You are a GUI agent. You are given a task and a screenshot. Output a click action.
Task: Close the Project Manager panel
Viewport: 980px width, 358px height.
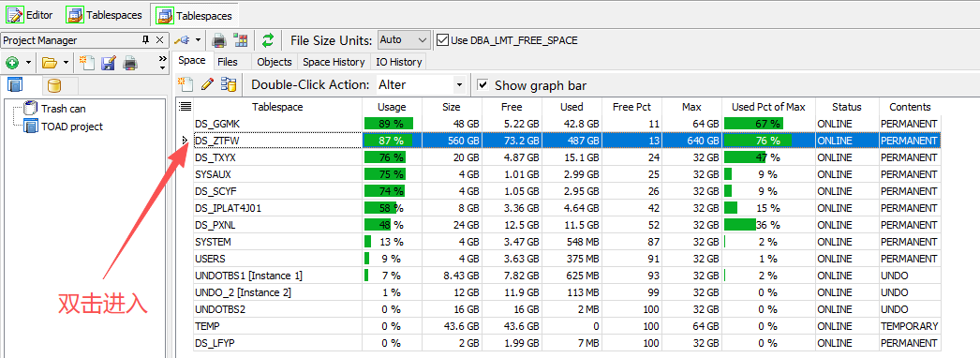159,40
